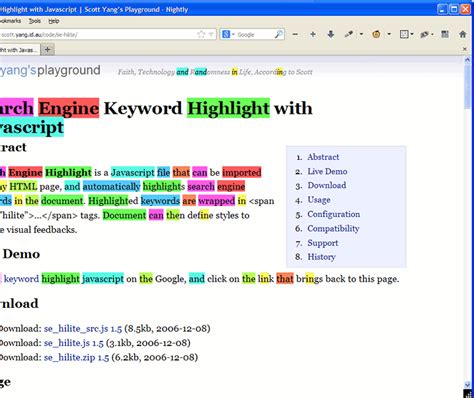Screen dimensions: 474x398
Task: Go to the Home page icon
Action: click(463, 34)
